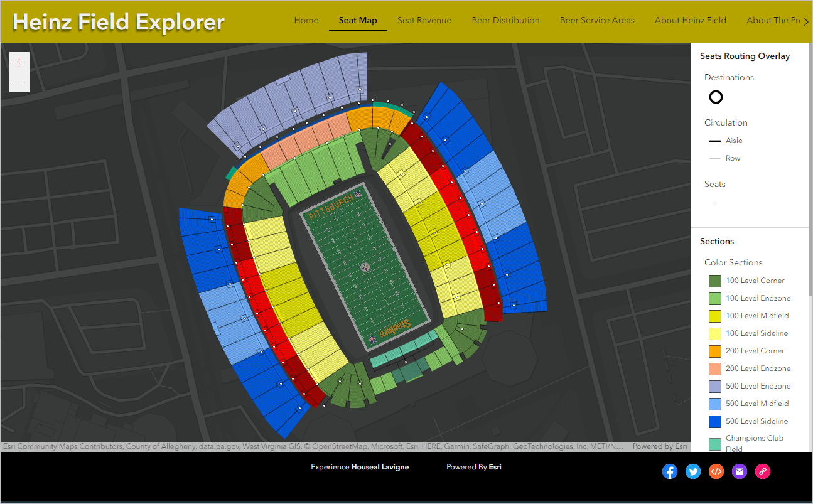Click the Facebook share icon
Screen dimensions: 813x504
pyautogui.click(x=670, y=471)
